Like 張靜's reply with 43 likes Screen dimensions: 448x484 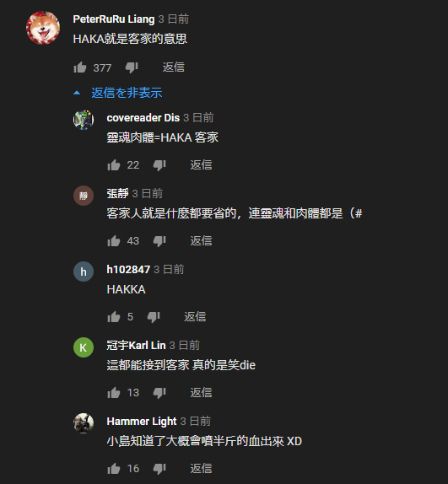[114, 241]
